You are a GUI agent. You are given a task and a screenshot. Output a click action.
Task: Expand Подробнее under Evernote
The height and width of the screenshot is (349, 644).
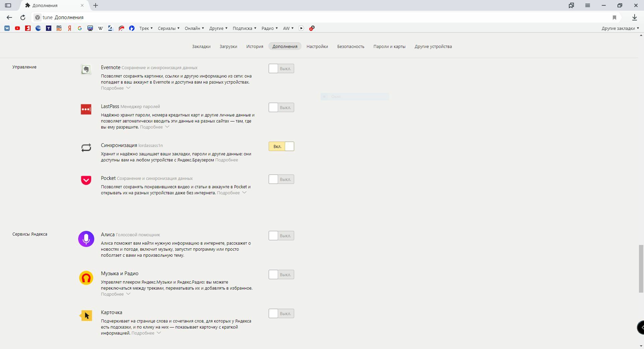pos(116,88)
